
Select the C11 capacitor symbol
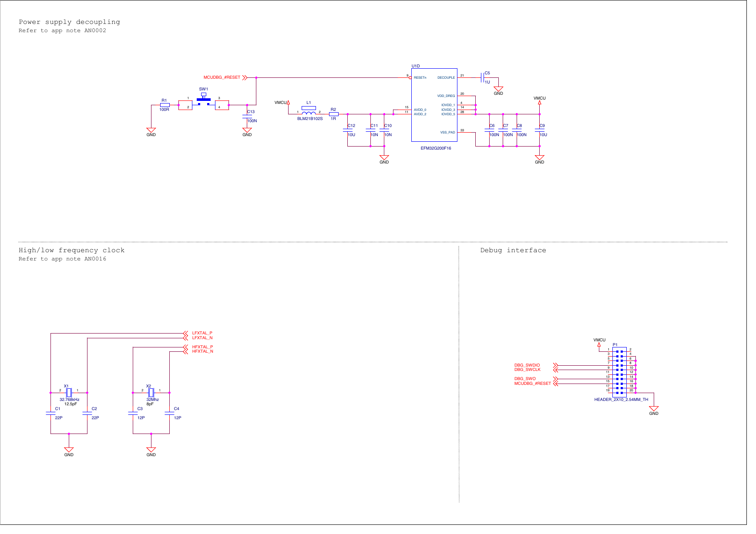tap(370, 130)
